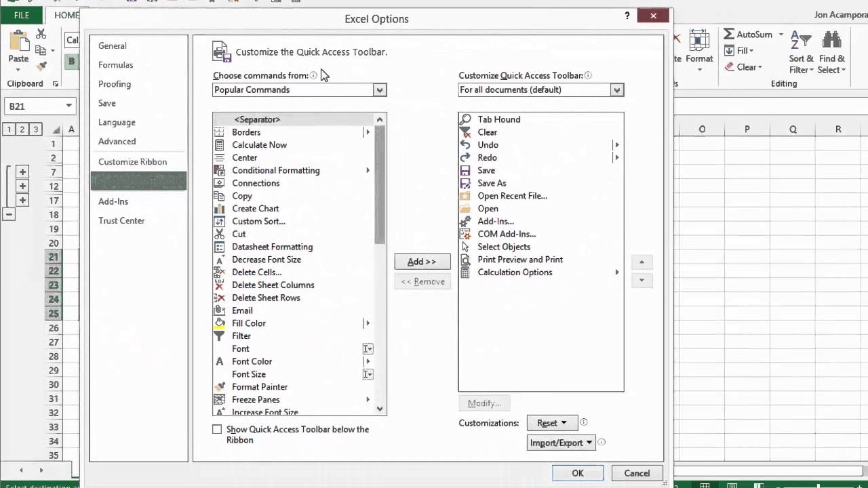Image resolution: width=868 pixels, height=488 pixels.
Task: Open the Reset customizations dropdown
Action: (x=551, y=423)
